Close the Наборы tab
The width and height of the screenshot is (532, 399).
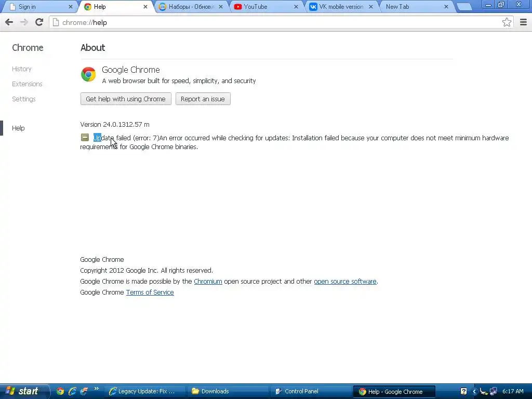click(x=220, y=7)
